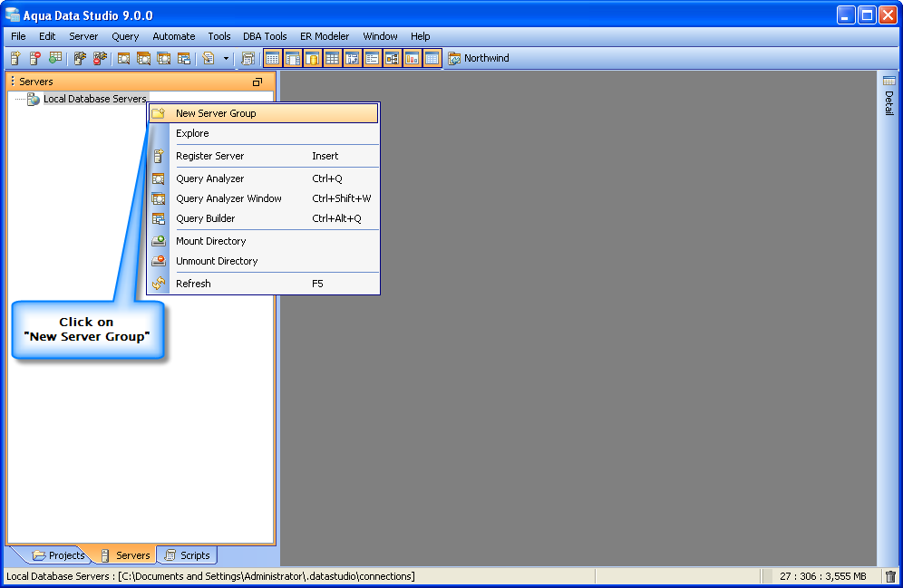The height and width of the screenshot is (588, 903).
Task: Click the calculator-like toolbar icon
Action: pos(248,58)
